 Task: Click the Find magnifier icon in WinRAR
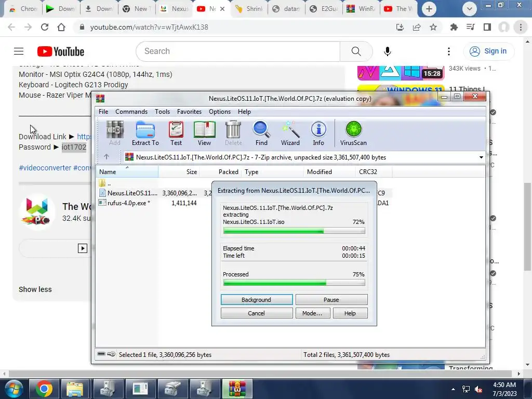click(x=261, y=133)
